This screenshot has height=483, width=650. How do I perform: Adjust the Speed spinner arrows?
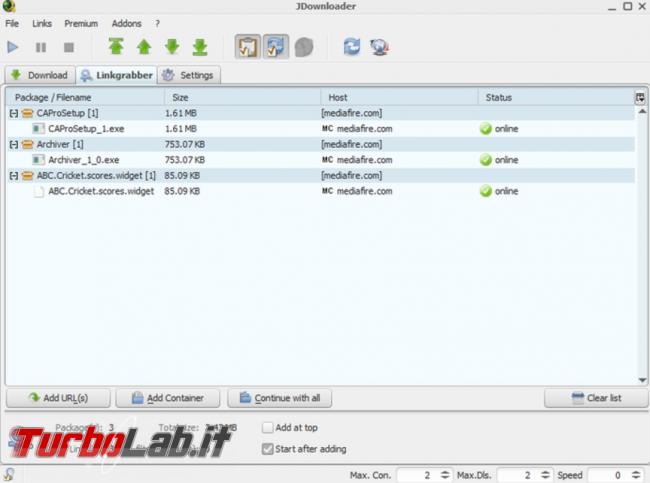[636, 475]
